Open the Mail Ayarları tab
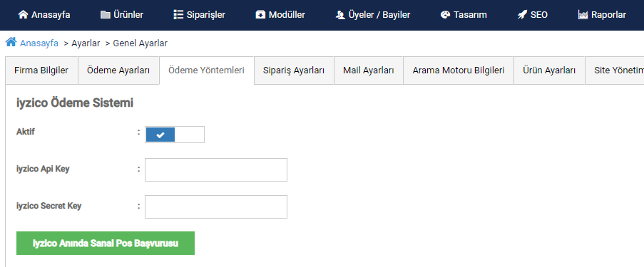This screenshot has width=644, height=267. (369, 70)
